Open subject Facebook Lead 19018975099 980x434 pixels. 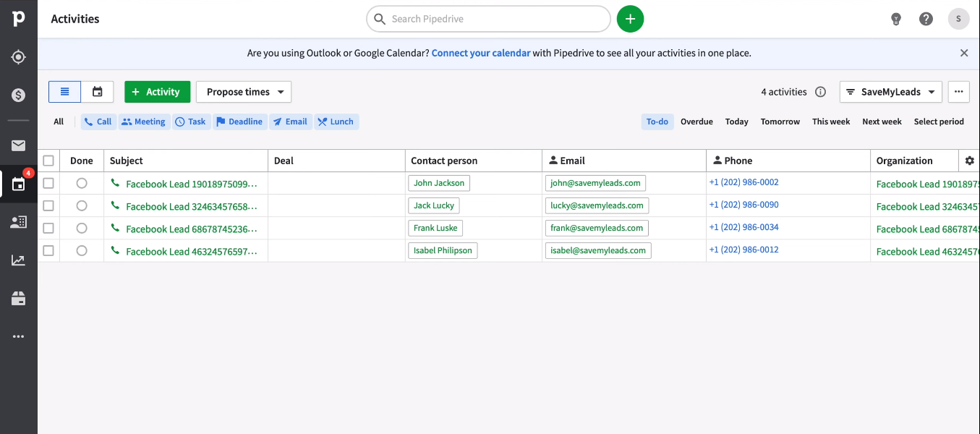(192, 184)
